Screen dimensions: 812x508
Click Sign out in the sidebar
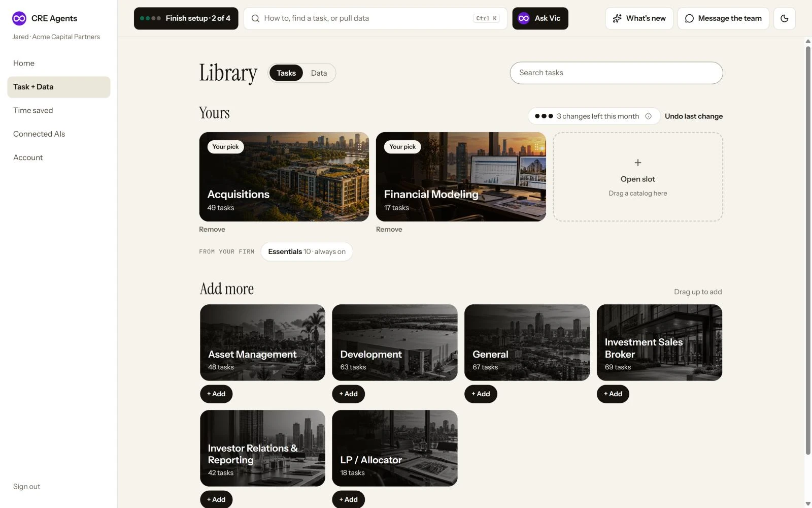(27, 486)
